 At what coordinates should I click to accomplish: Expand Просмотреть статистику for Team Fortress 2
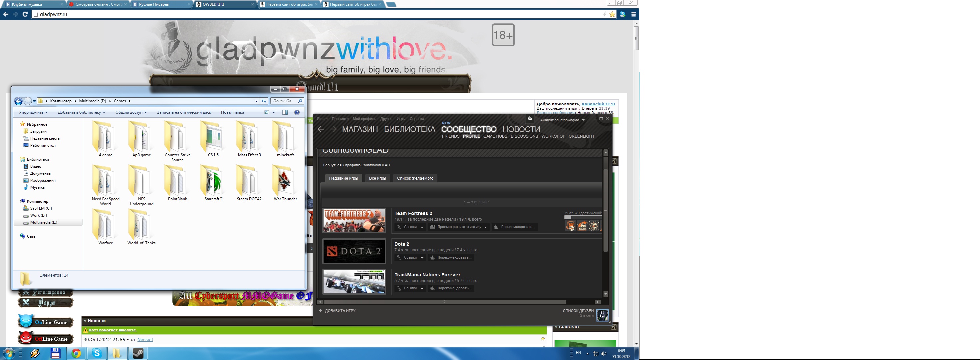point(459,227)
